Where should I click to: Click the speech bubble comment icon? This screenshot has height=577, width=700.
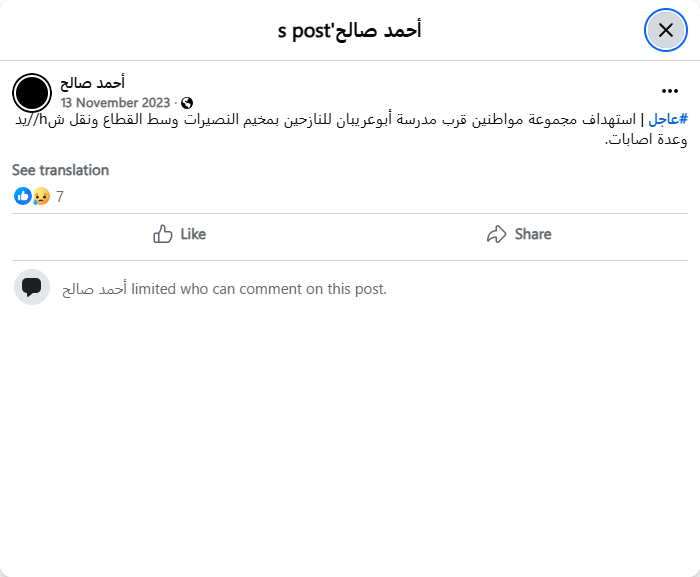click(x=32, y=288)
